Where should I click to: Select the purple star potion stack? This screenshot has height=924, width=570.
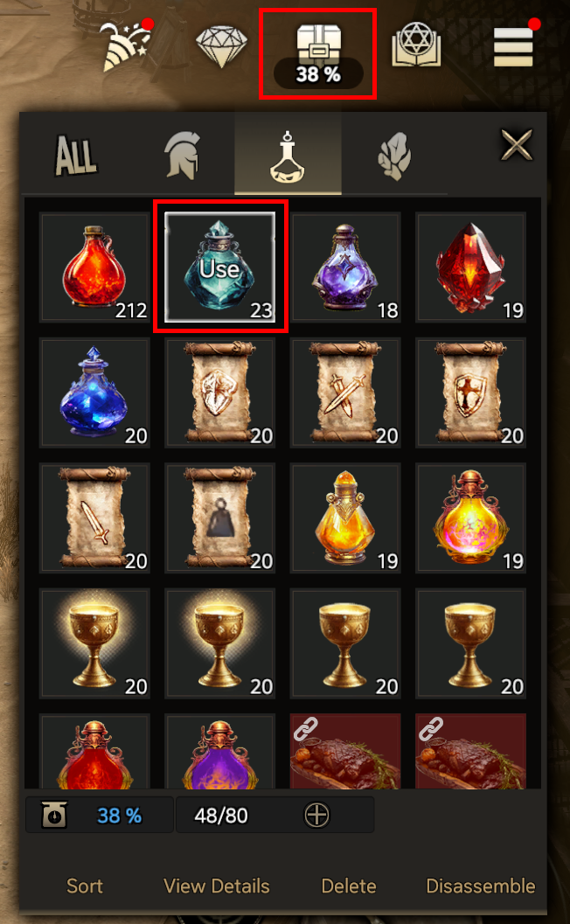point(345,267)
